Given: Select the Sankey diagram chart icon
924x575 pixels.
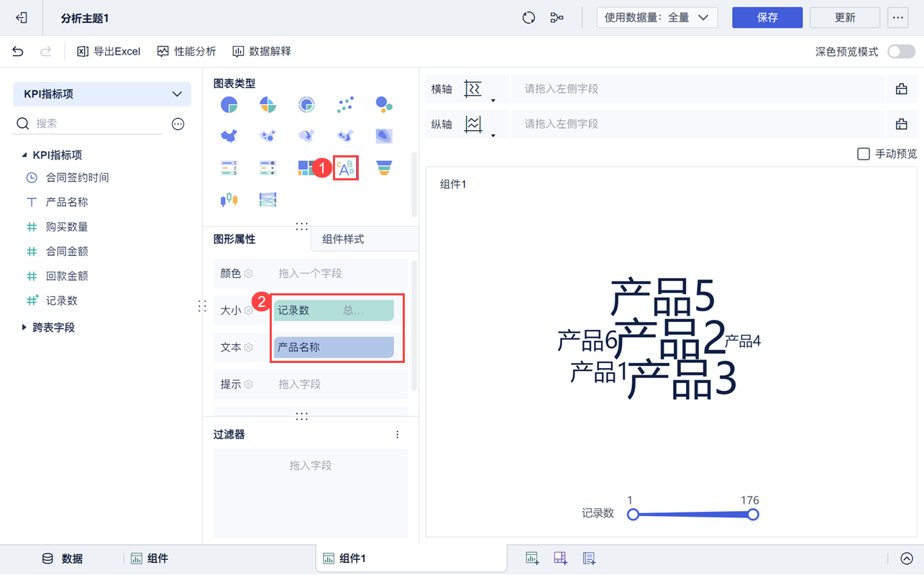Looking at the screenshot, I should coord(268,199).
